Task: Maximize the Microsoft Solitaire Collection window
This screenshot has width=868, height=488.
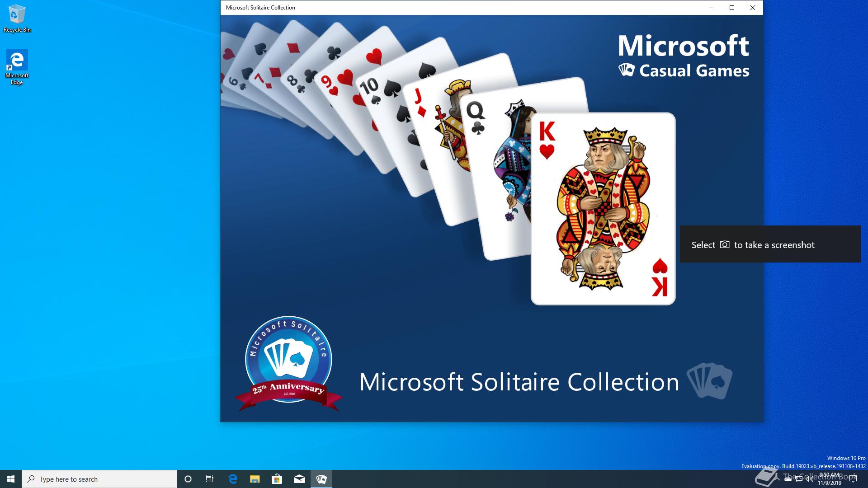Action: point(732,8)
